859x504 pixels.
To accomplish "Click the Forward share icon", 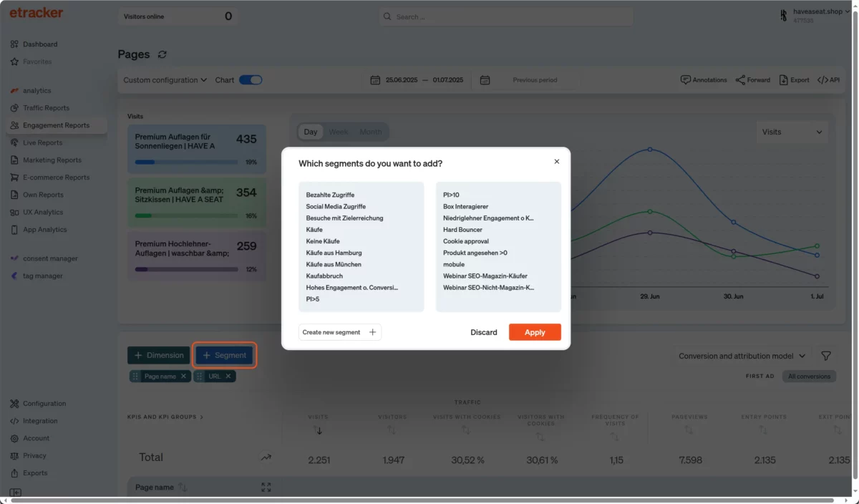I will point(740,80).
